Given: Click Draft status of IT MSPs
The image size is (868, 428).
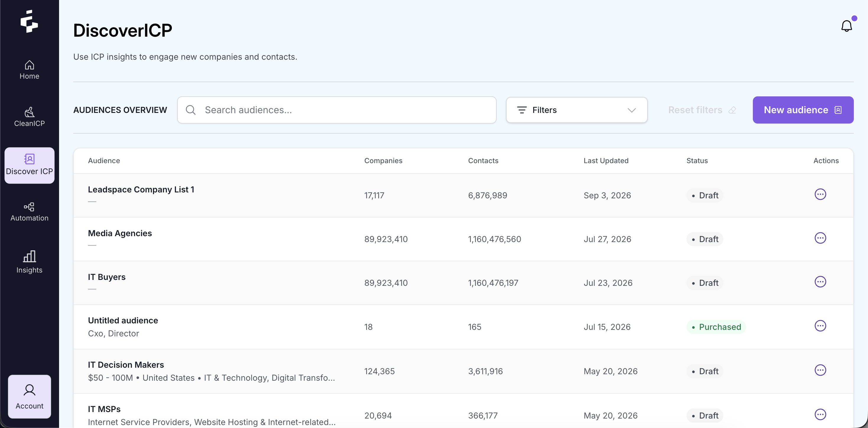Looking at the screenshot, I should 704,416.
